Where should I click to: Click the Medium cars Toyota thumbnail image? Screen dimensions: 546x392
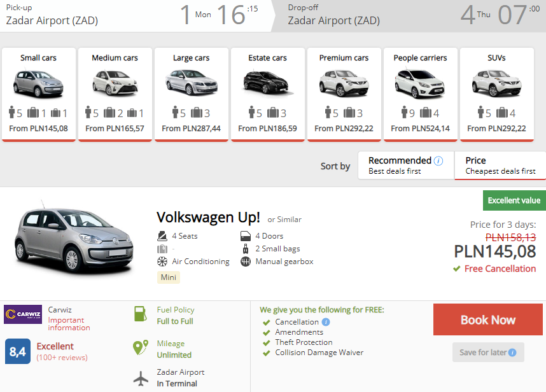coord(115,83)
